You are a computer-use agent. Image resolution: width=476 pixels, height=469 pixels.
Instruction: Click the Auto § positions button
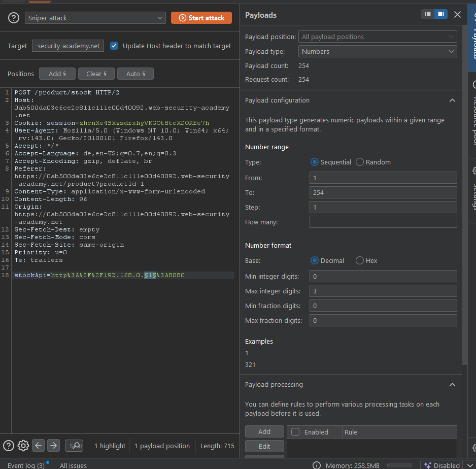click(135, 74)
